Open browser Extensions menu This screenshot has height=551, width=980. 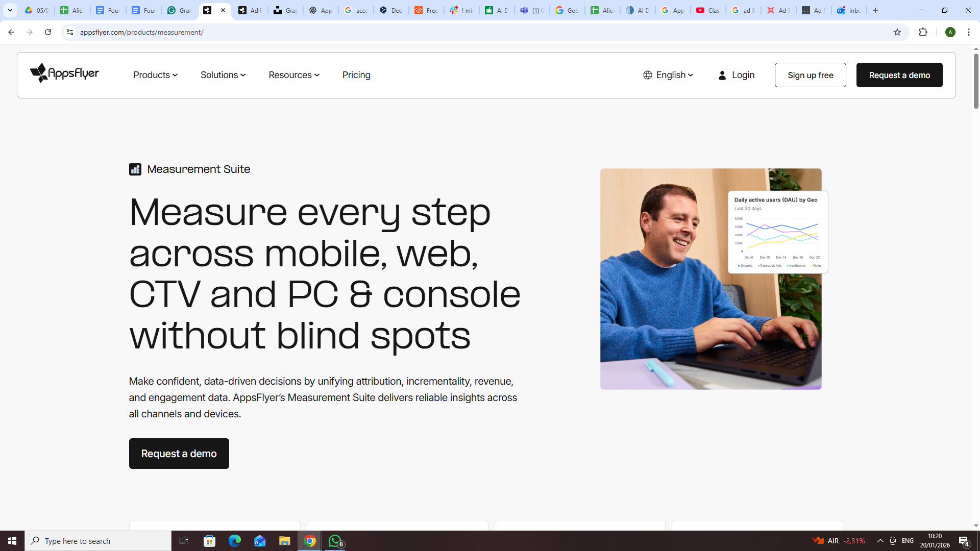click(x=923, y=32)
